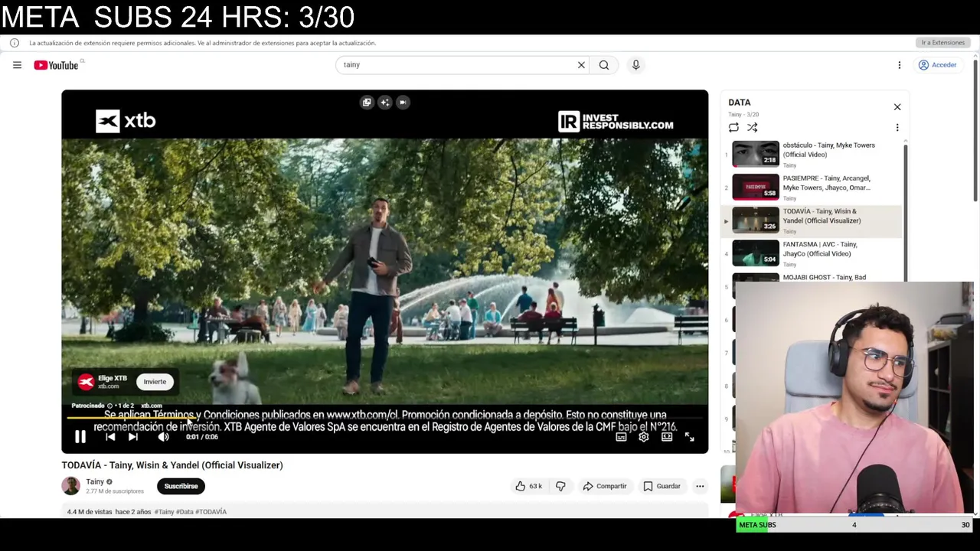Click the sparkle icon atop the player
Image resolution: width=980 pixels, height=551 pixels.
click(x=384, y=103)
